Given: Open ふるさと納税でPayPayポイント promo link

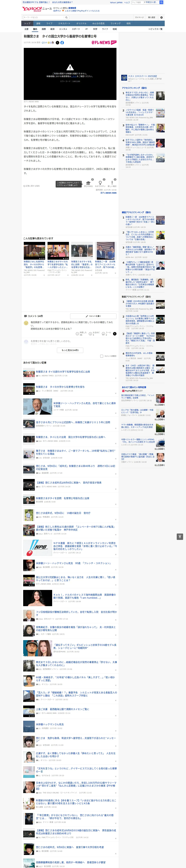Looking at the screenshot, I should (82, 11).
